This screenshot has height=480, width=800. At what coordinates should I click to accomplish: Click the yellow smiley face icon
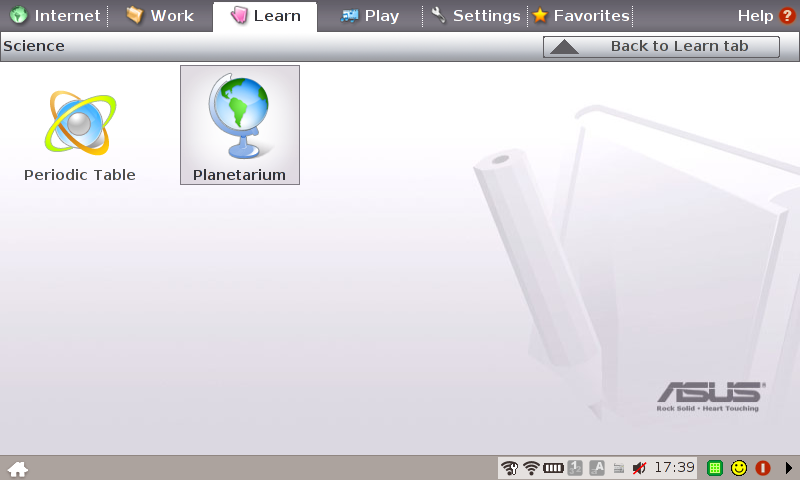(x=739, y=468)
